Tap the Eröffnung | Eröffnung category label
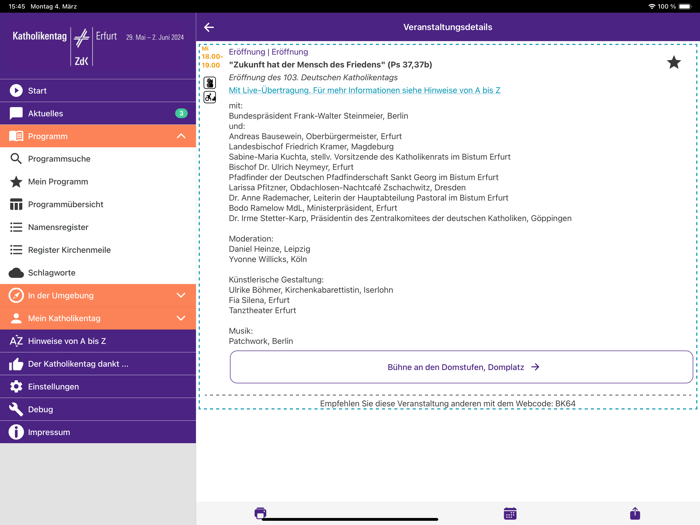This screenshot has width=700, height=525. tap(268, 52)
